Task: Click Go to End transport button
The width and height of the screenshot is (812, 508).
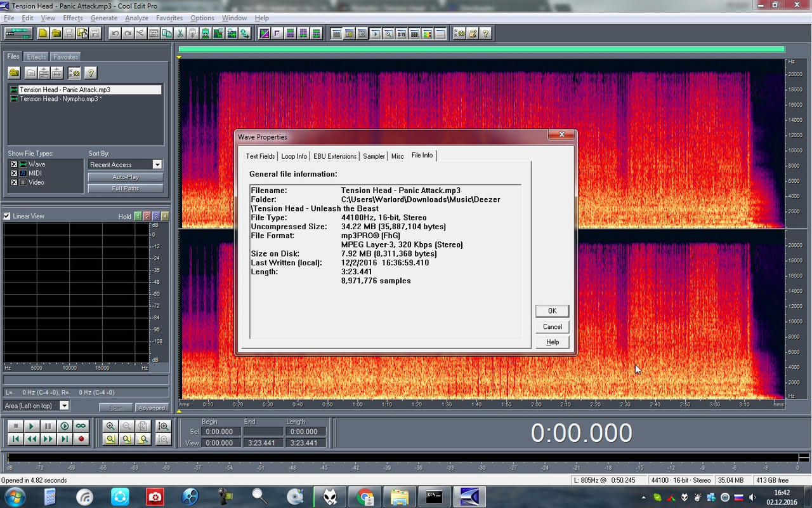Action: 64,439
